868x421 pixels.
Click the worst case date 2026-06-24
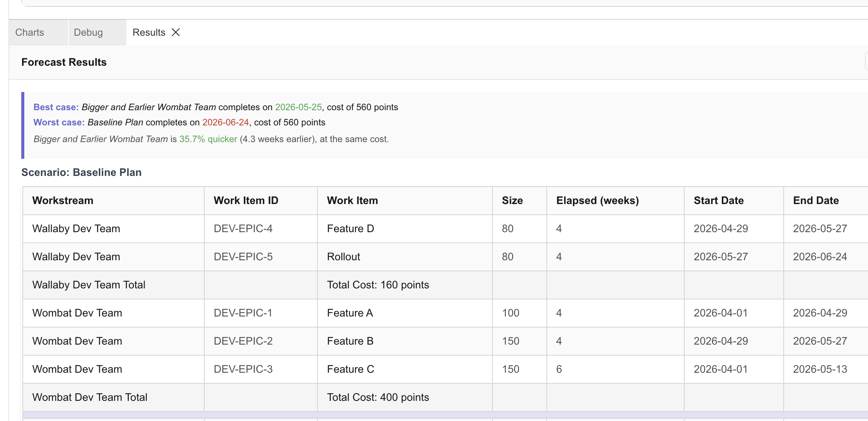[225, 122]
